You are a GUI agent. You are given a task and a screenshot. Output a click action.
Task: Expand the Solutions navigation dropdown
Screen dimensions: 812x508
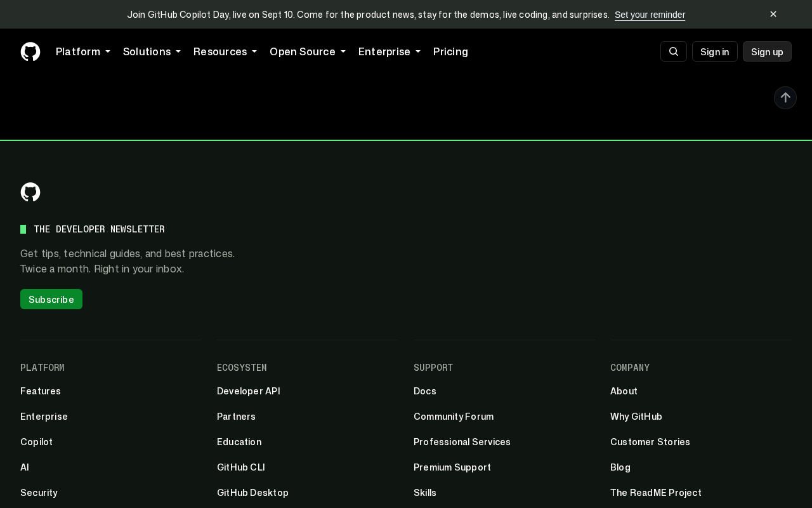point(152,51)
